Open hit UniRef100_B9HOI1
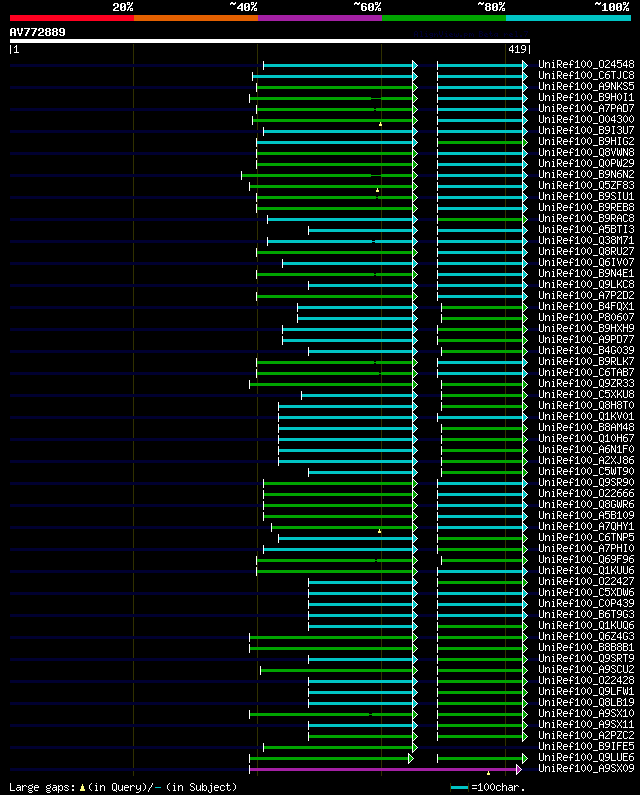 click(x=586, y=97)
